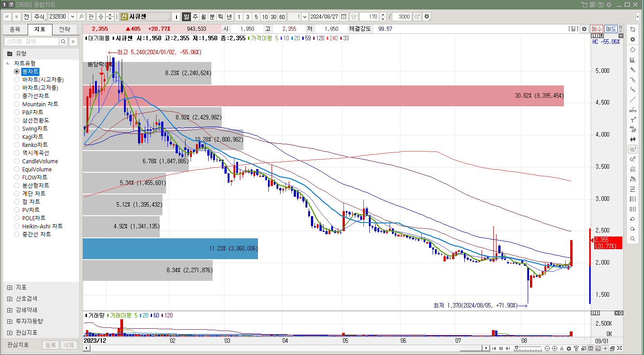Expand smart search options double-chevron
The height and width of the screenshot is (355, 644).
(73, 41)
